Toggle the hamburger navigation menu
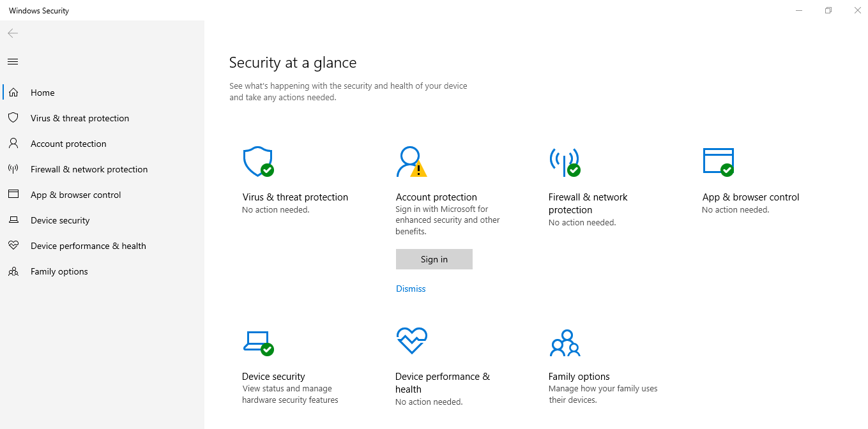 click(13, 61)
